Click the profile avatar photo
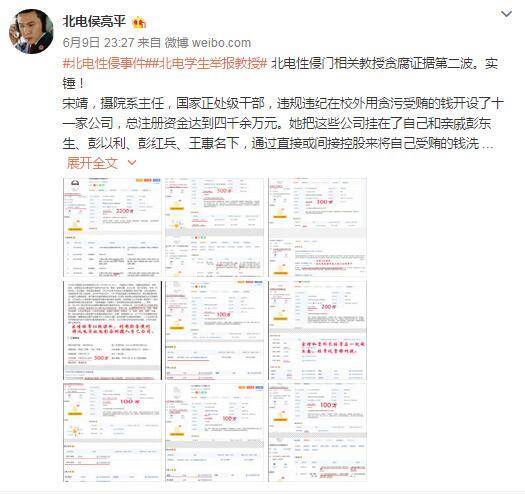 pos(31,31)
